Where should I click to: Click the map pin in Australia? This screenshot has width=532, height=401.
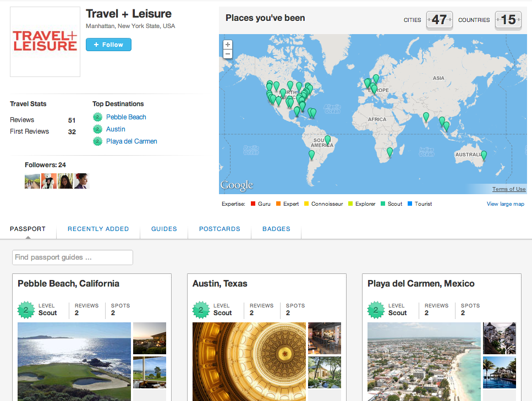pos(484,155)
